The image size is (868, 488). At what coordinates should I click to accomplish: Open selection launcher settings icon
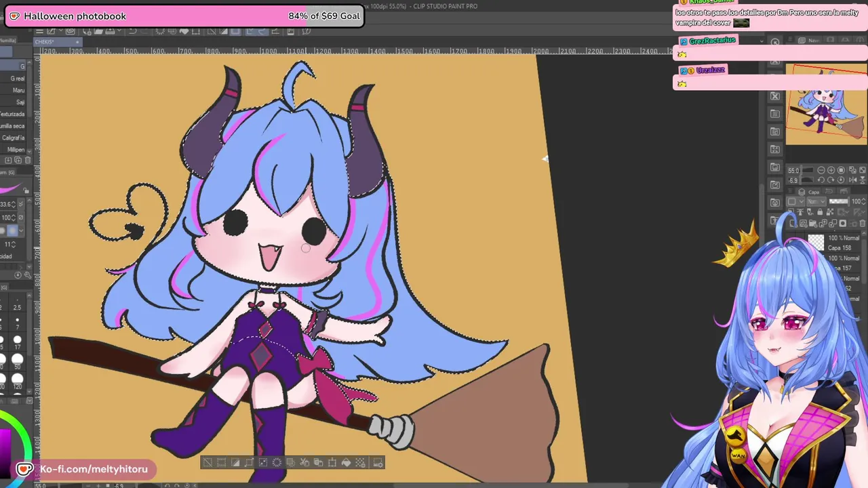click(x=378, y=462)
